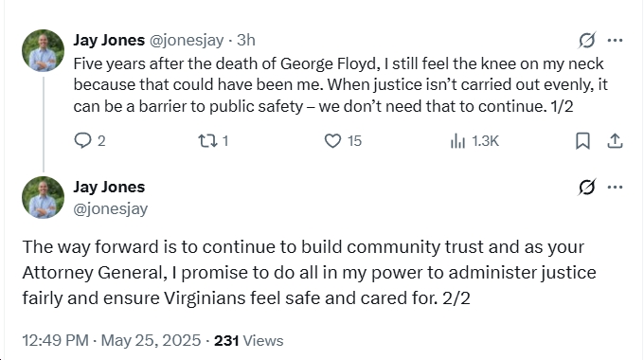644x360 pixels.
Task: Like the first Jay Jones tweet
Action: click(343, 141)
